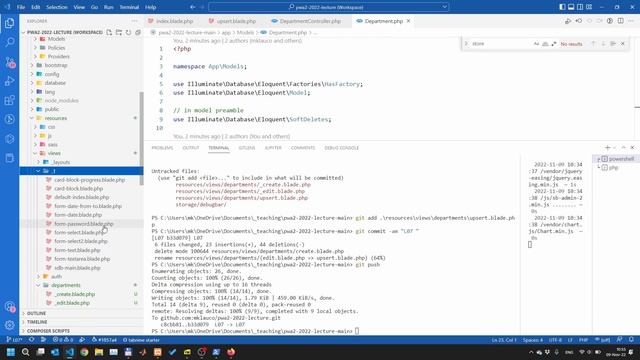Open the Extensions view
Screen dimensions: 640x360
click(9, 100)
